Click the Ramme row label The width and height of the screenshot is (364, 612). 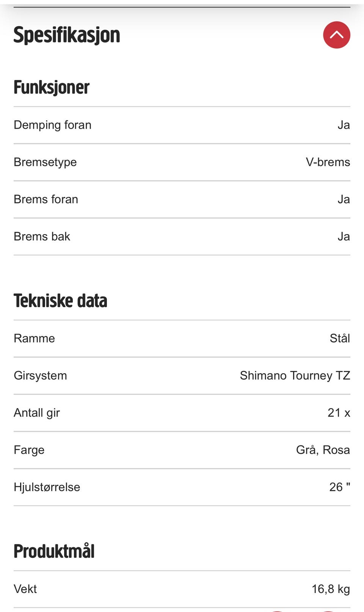click(x=35, y=338)
